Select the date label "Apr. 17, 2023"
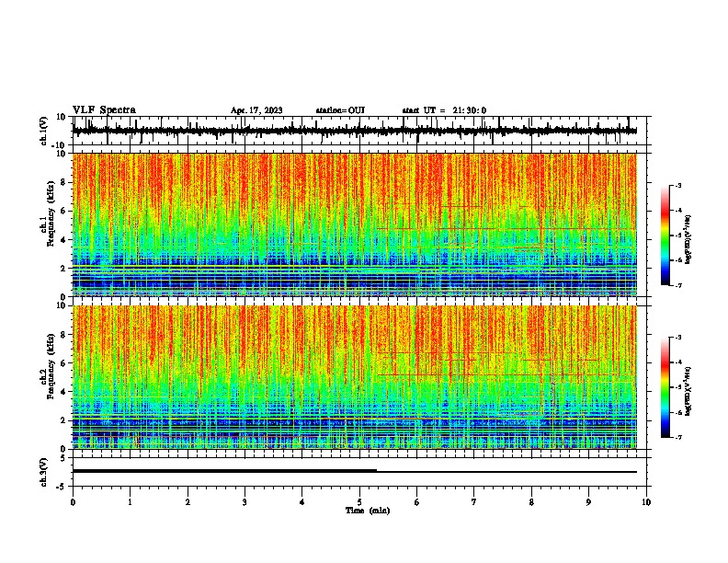This screenshot has width=728, height=563. point(256,110)
